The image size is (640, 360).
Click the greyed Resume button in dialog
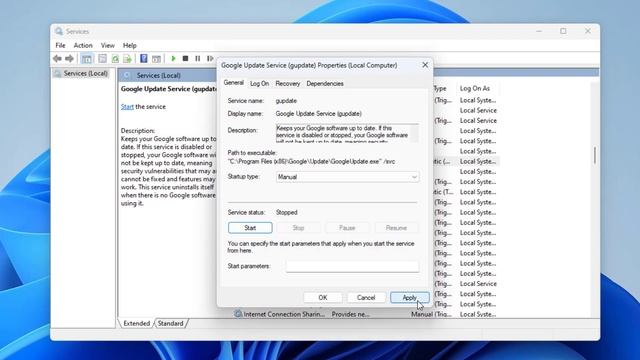pyautogui.click(x=396, y=228)
